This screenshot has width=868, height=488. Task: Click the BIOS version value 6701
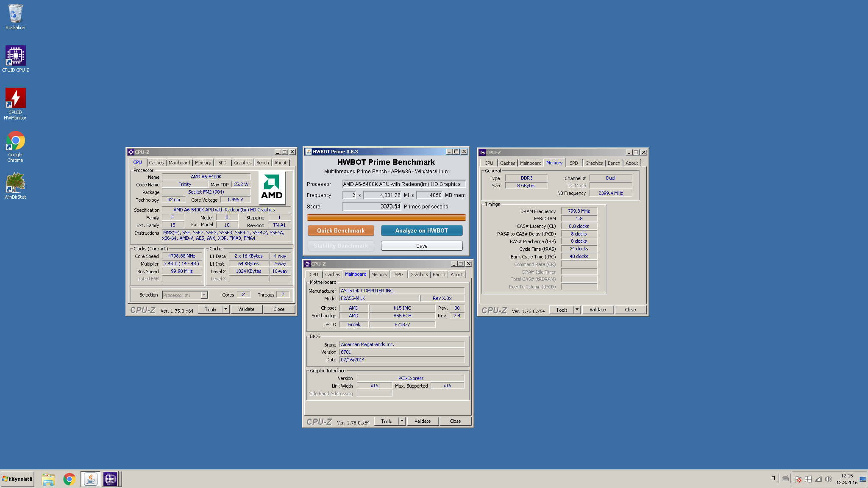[402, 352]
